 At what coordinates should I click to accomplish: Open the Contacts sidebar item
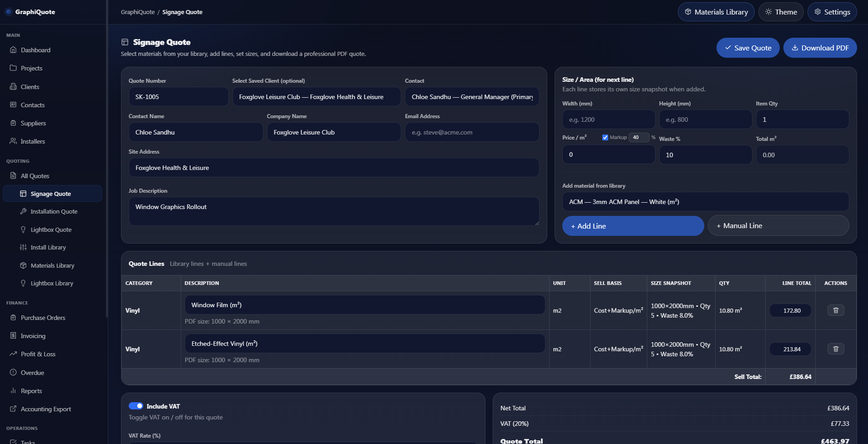pyautogui.click(x=52, y=105)
